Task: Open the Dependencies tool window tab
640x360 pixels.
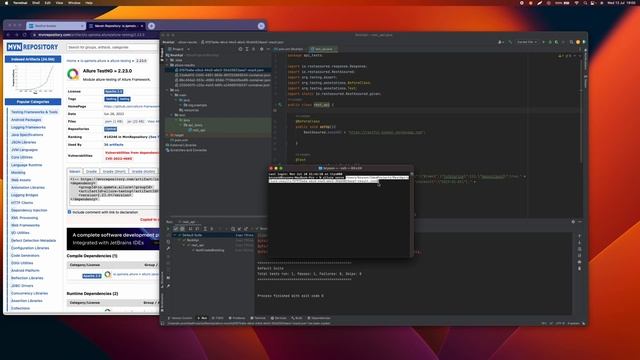Action: [319, 318]
